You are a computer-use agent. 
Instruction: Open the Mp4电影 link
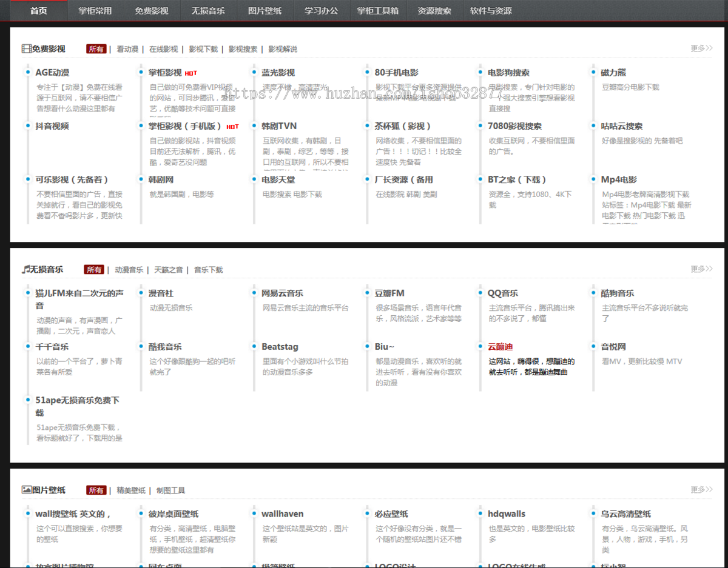pyautogui.click(x=619, y=179)
